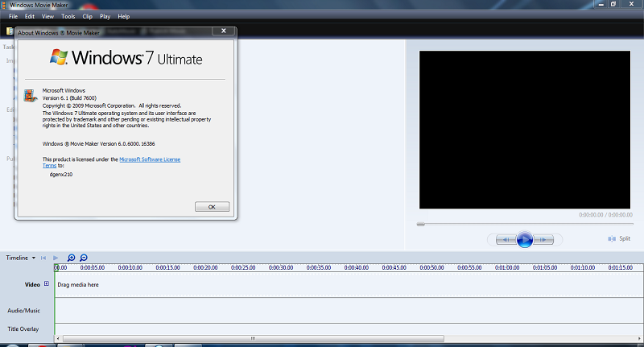Click the Next Frame button
The image size is (644, 347).
click(x=543, y=239)
